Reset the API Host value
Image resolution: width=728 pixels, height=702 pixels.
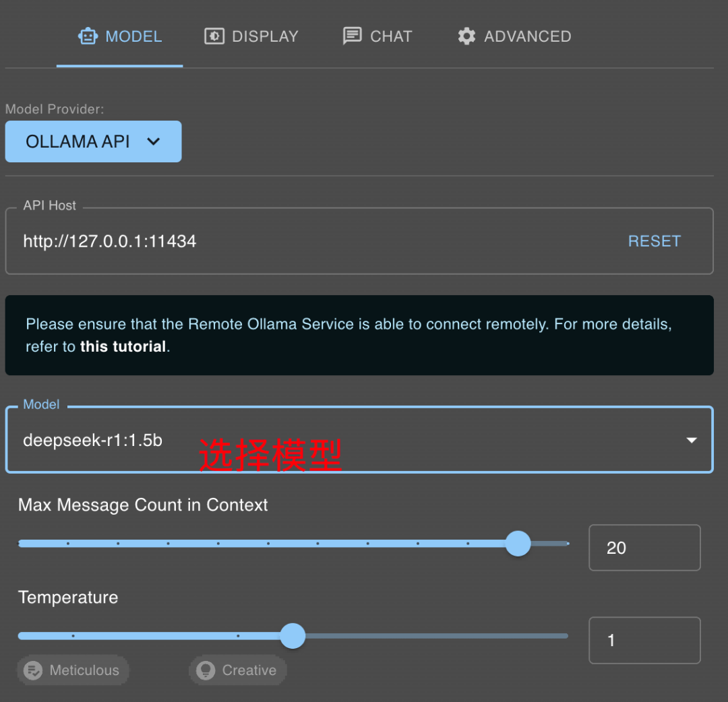654,241
